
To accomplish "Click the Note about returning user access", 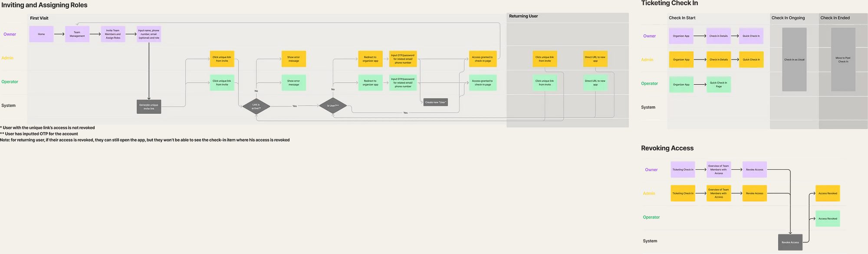I will (x=145, y=140).
